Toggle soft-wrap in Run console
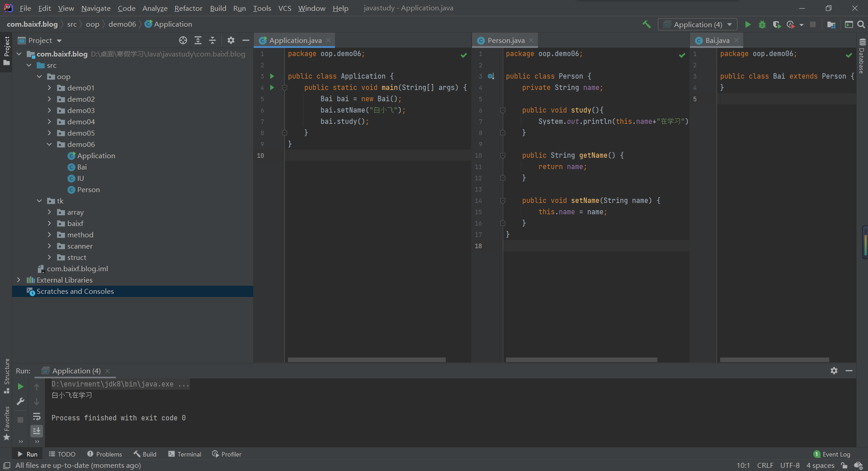 [x=37, y=416]
